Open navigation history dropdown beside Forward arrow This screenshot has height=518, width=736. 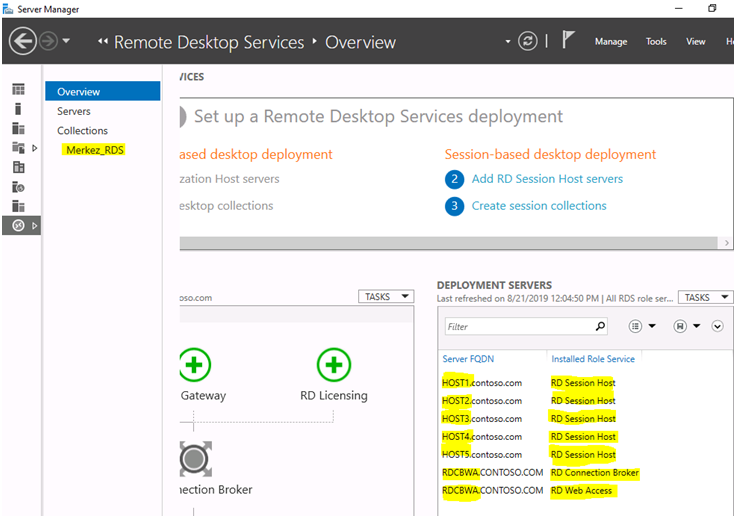coord(66,41)
